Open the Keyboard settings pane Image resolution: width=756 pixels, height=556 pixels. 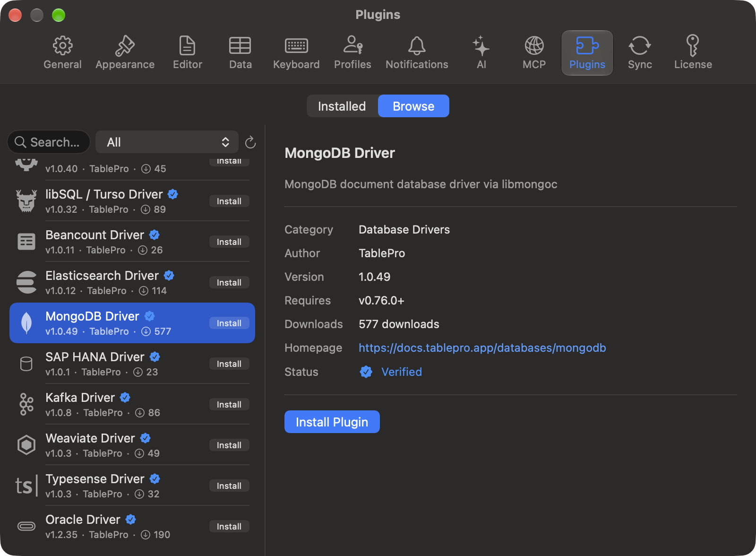(296, 53)
